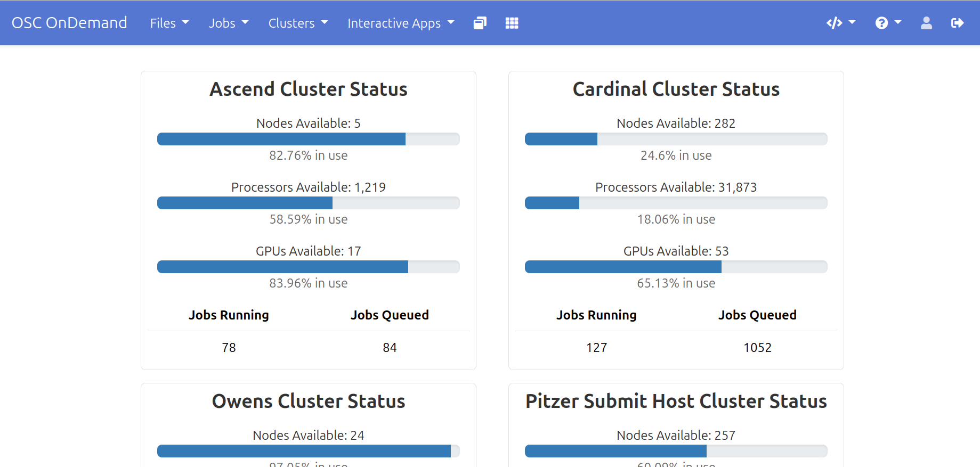The height and width of the screenshot is (467, 980).
Task: Click the log out icon
Action: (957, 23)
